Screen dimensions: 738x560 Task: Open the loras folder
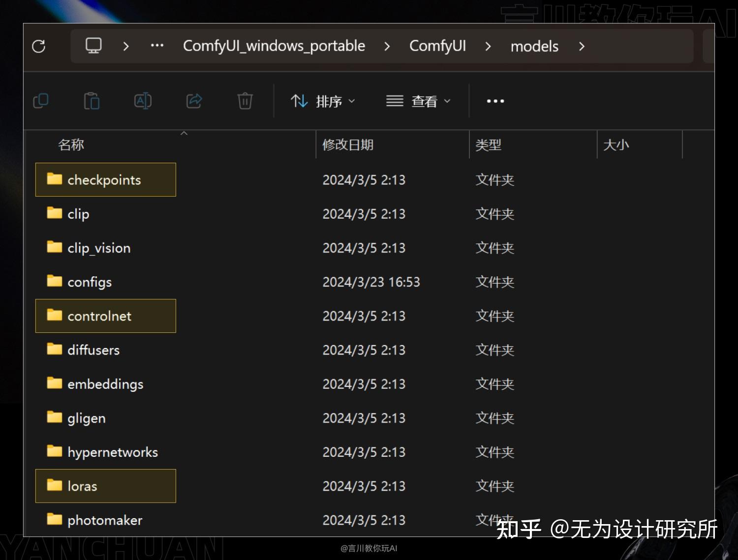click(82, 486)
